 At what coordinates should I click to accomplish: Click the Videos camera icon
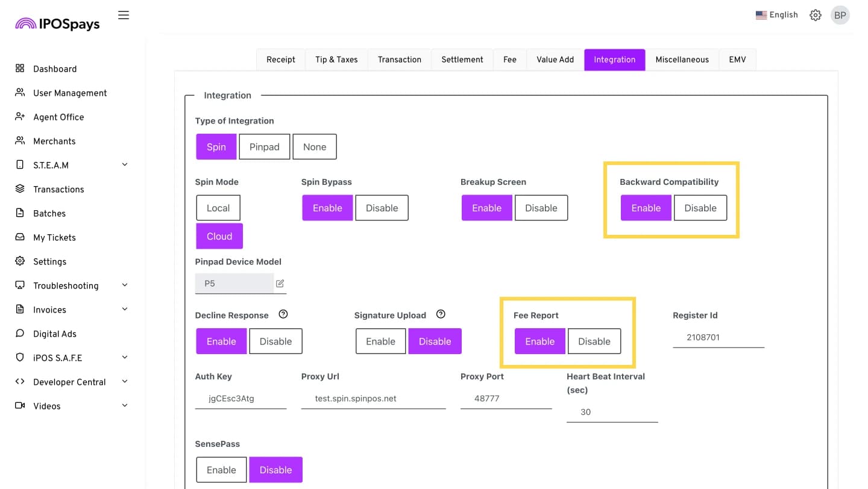click(20, 406)
